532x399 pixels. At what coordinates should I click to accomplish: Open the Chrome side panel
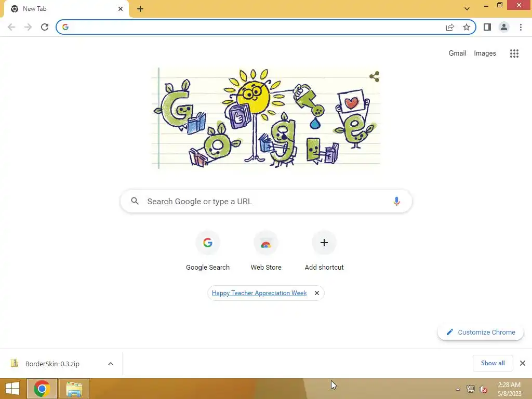[x=487, y=27]
